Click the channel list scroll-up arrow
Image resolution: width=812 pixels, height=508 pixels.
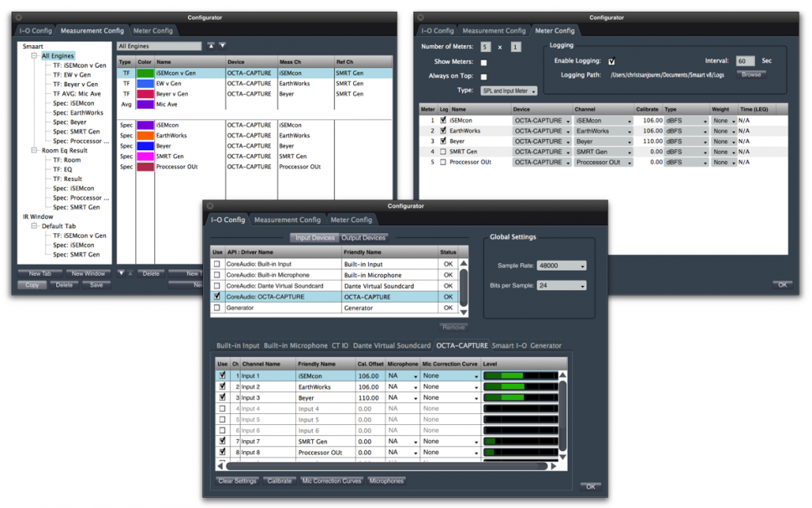click(x=563, y=376)
